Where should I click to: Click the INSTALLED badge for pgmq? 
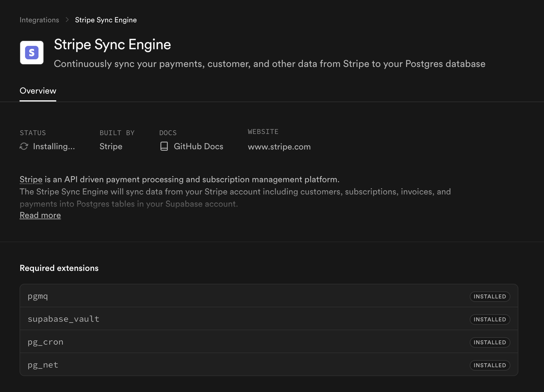click(x=490, y=297)
